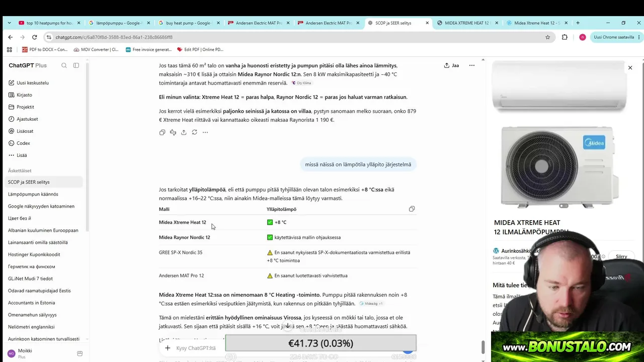Bookmark this page with the star icon
The image size is (644, 362).
548,37
